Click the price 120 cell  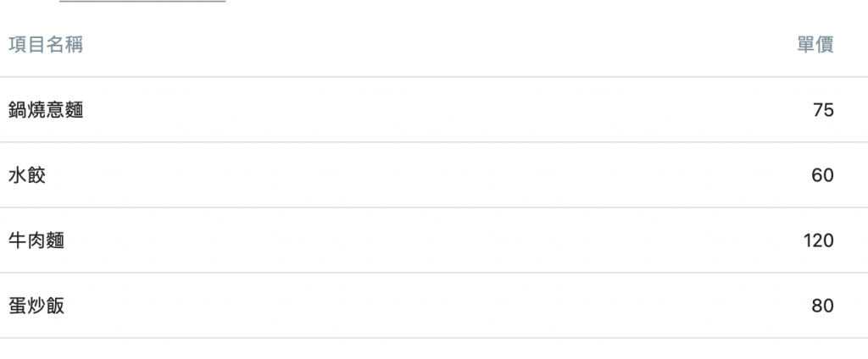click(x=819, y=240)
